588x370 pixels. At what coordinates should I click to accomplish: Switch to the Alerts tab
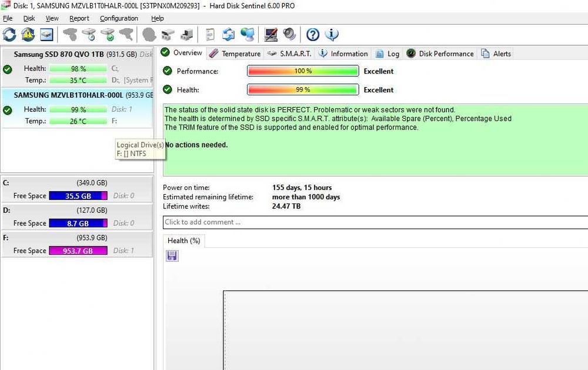[x=496, y=54]
